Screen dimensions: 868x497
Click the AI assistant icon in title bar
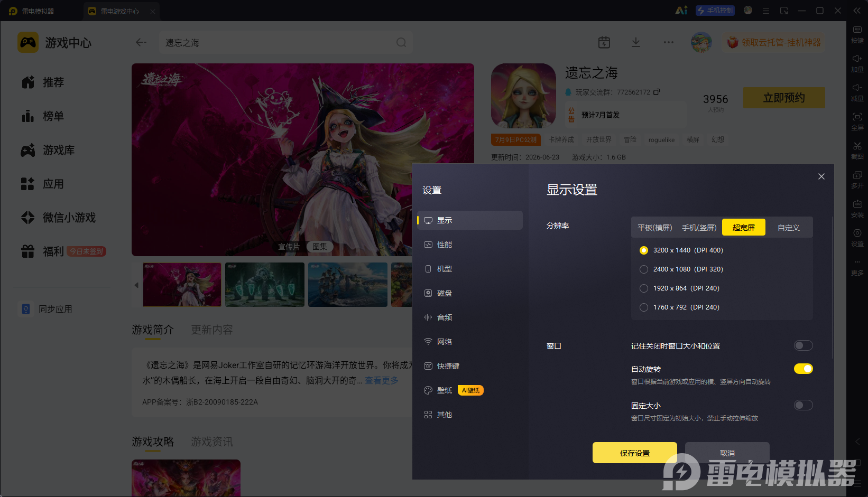(681, 11)
